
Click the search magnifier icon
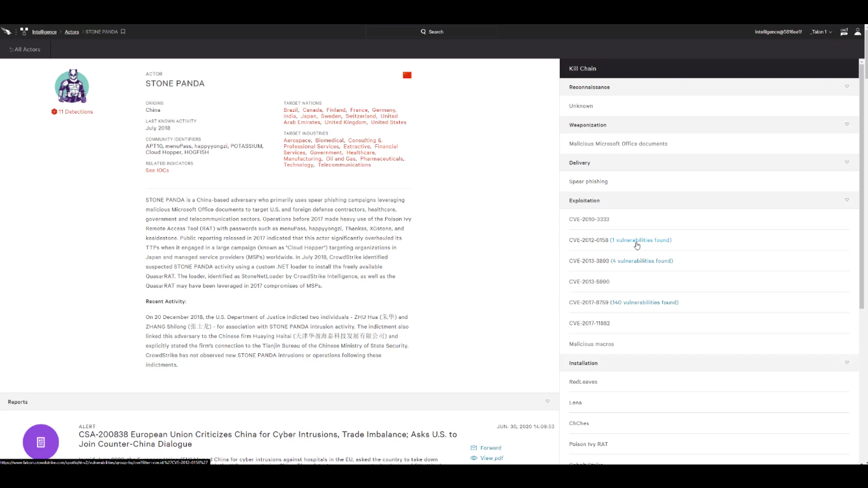tap(424, 32)
